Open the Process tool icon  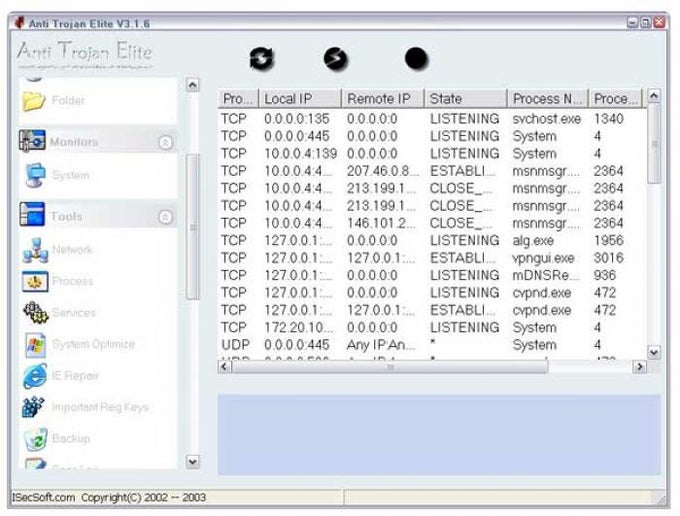(x=35, y=281)
